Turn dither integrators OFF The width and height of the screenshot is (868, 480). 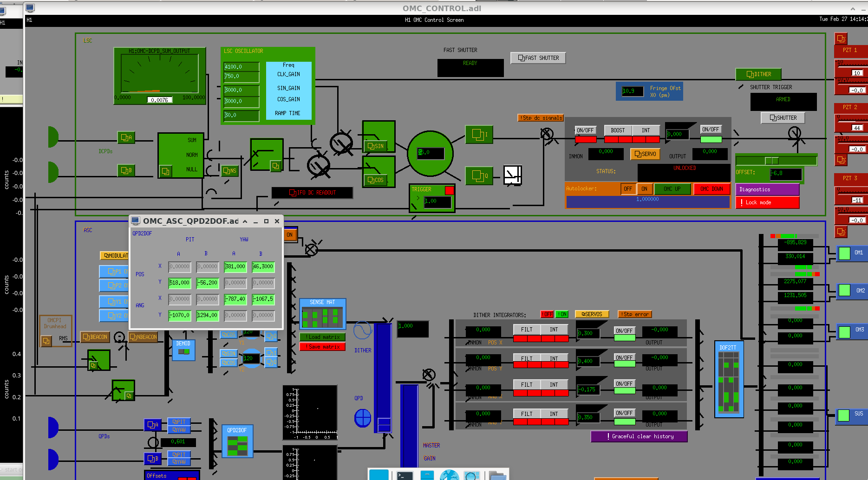pos(548,314)
